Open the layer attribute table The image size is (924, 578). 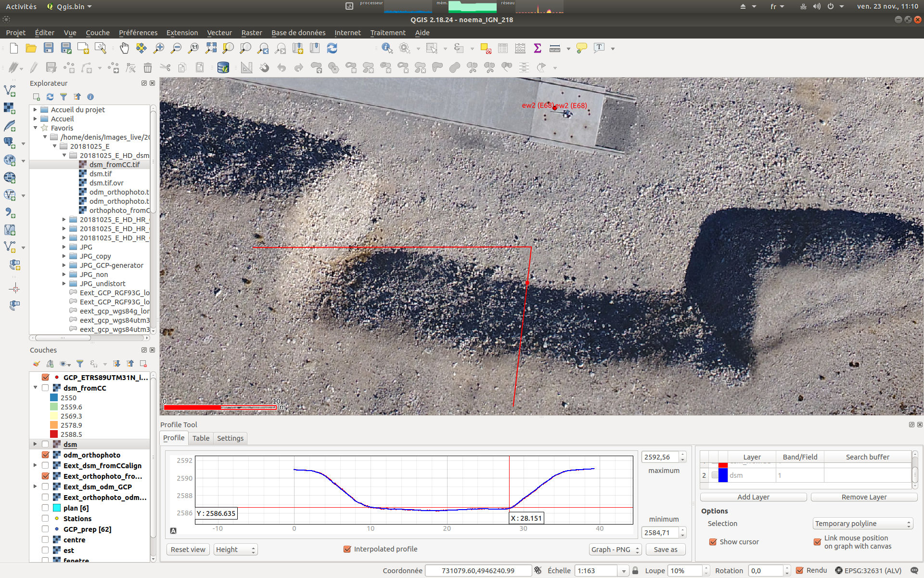point(503,48)
